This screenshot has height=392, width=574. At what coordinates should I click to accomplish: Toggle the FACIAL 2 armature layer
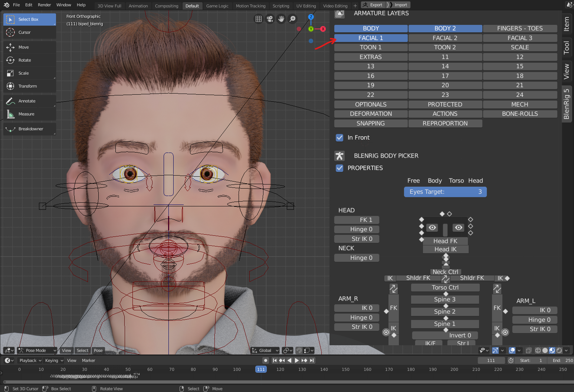click(x=445, y=38)
